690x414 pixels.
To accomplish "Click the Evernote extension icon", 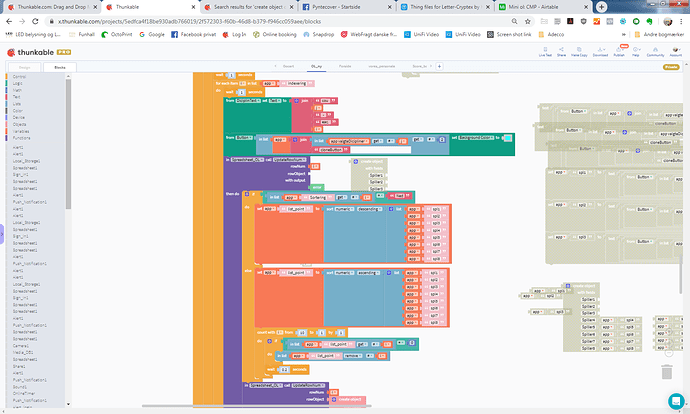I will click(x=649, y=21).
